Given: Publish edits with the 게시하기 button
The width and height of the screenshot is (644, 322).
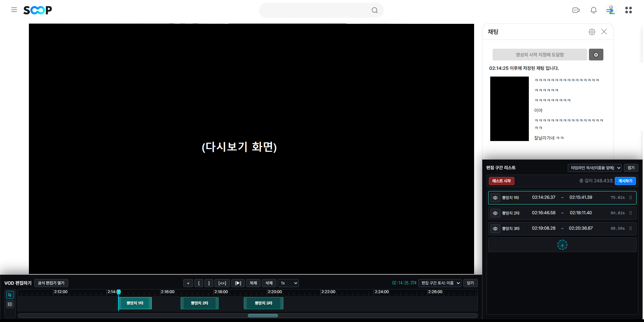Looking at the screenshot, I should tap(625, 181).
